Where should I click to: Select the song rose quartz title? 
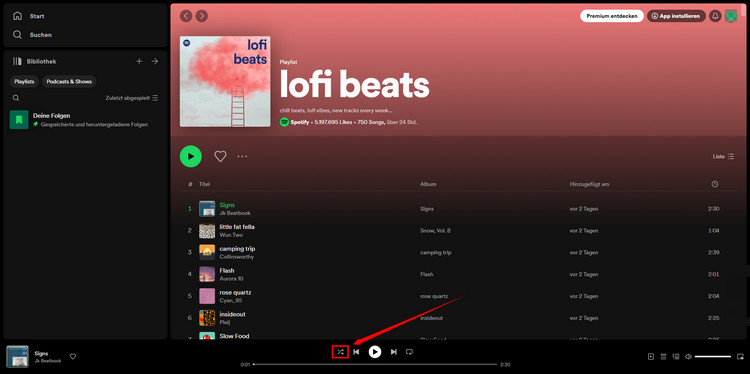point(235,293)
